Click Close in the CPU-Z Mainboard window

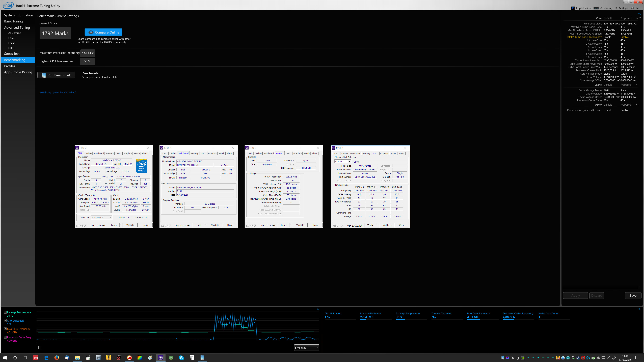[x=230, y=225]
